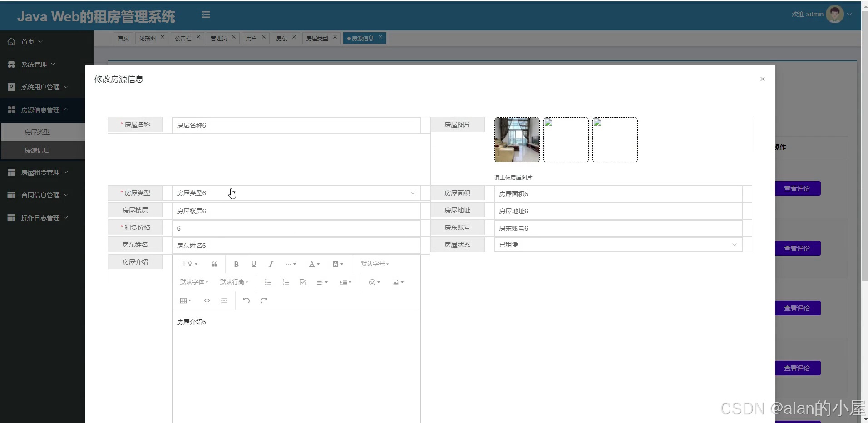868x423 pixels.
Task: Focus the 房屋楼层 input field
Action: pos(296,211)
